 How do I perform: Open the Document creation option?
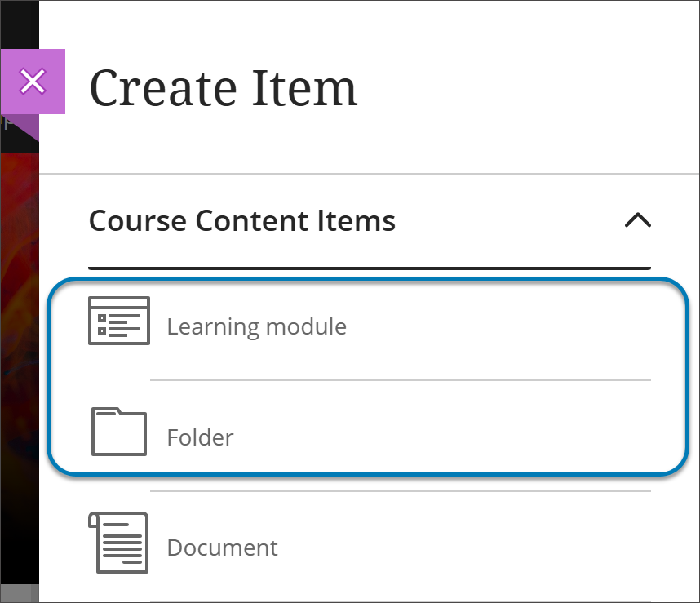tap(222, 548)
